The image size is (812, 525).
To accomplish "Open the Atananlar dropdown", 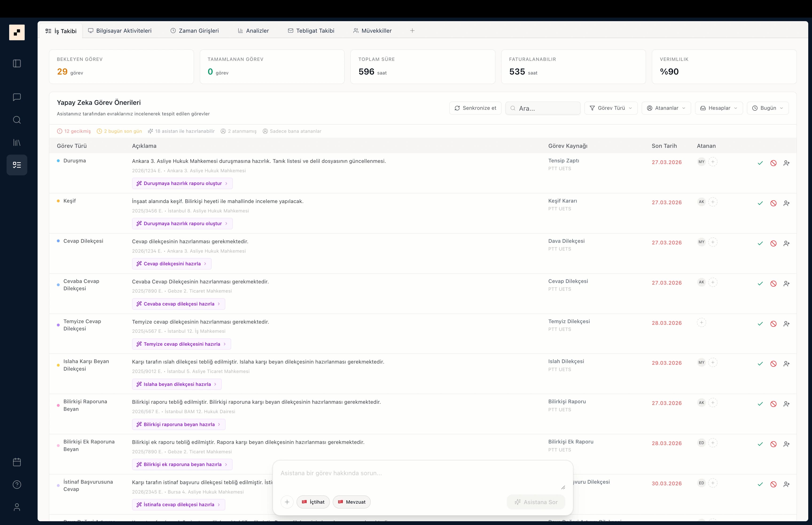I will click(666, 108).
